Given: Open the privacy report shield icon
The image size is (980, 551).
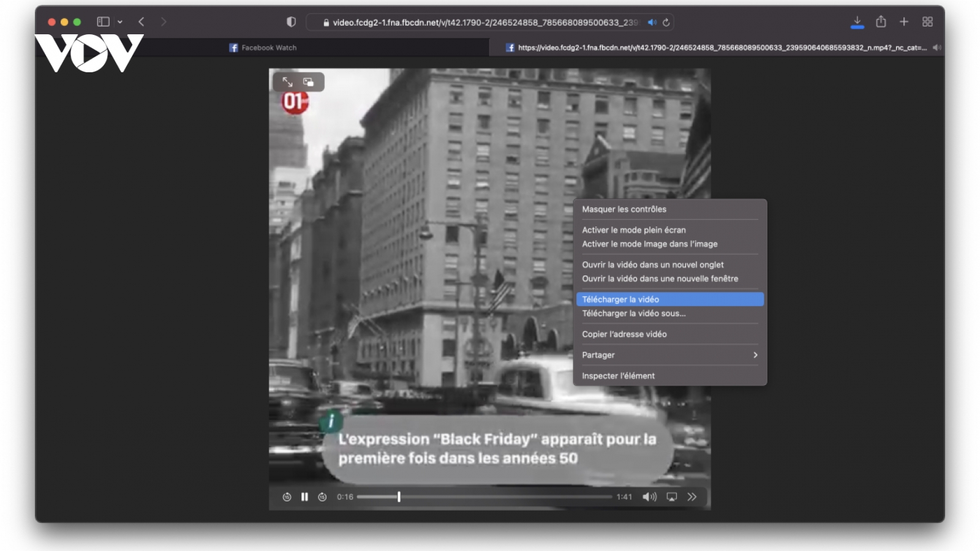Looking at the screenshot, I should 292,22.
